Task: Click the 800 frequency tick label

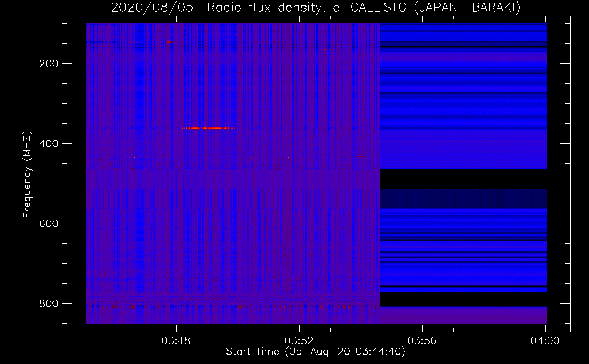Action: 49,303
